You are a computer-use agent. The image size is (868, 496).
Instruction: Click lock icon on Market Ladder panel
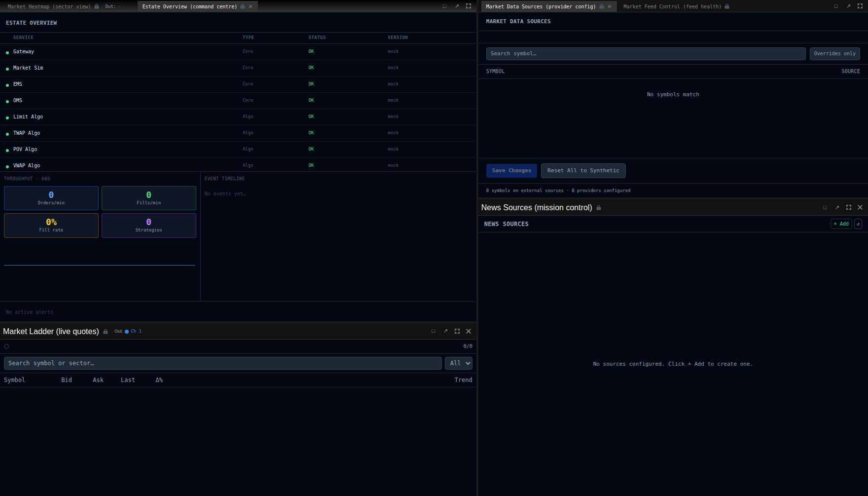point(106,332)
